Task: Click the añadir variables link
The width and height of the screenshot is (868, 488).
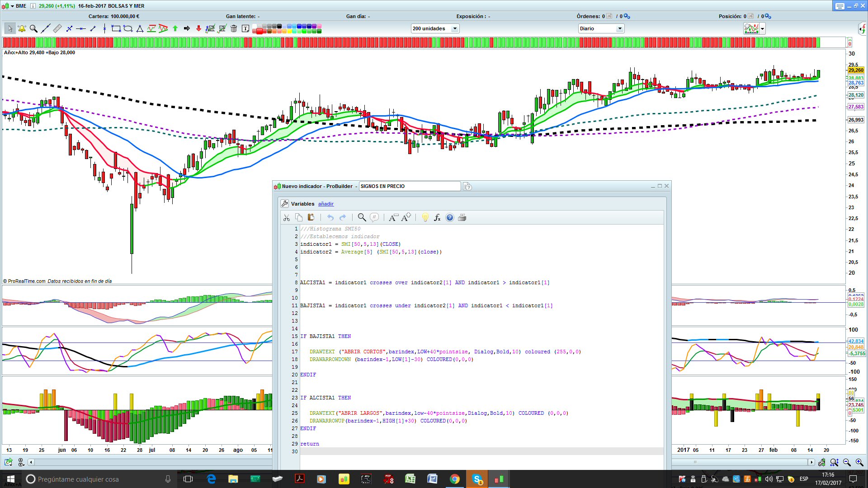Action: tap(325, 204)
